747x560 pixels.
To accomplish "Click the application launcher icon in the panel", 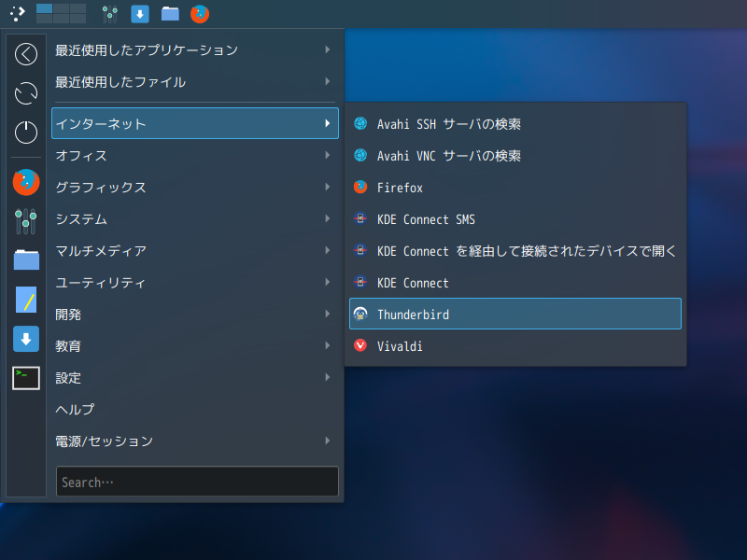I will coord(17,13).
